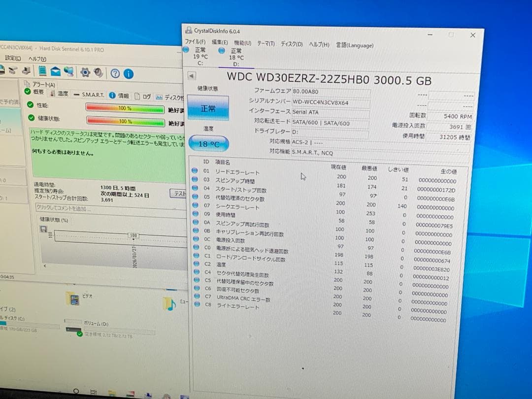Select SMART row 03 スピンアップ時間
The image size is (532, 399).
(x=324, y=184)
